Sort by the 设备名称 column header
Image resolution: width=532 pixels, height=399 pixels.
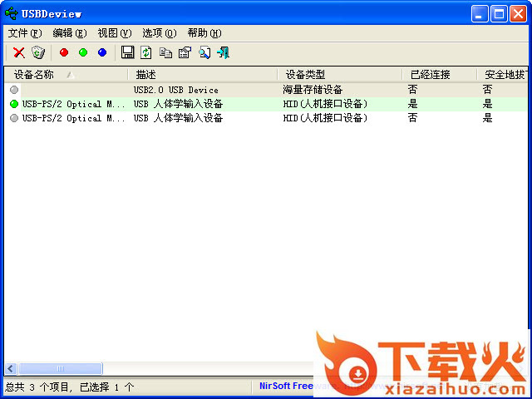(x=66, y=75)
